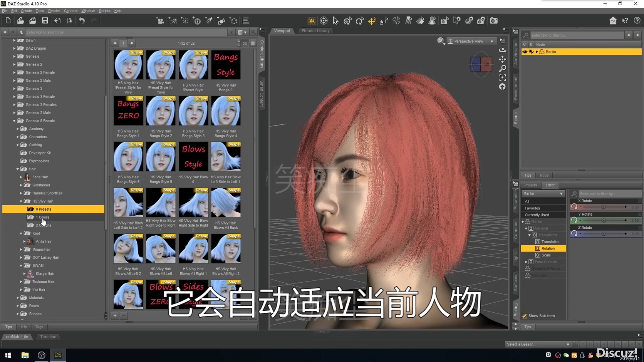Open the DAZ store home icon
Viewport: 644px width, 362px height.
[x=613, y=21]
